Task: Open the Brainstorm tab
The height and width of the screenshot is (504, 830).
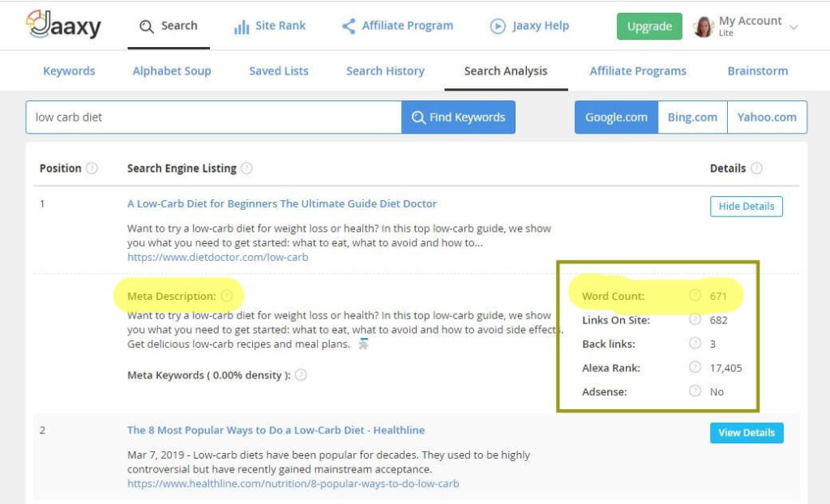Action: tap(758, 71)
